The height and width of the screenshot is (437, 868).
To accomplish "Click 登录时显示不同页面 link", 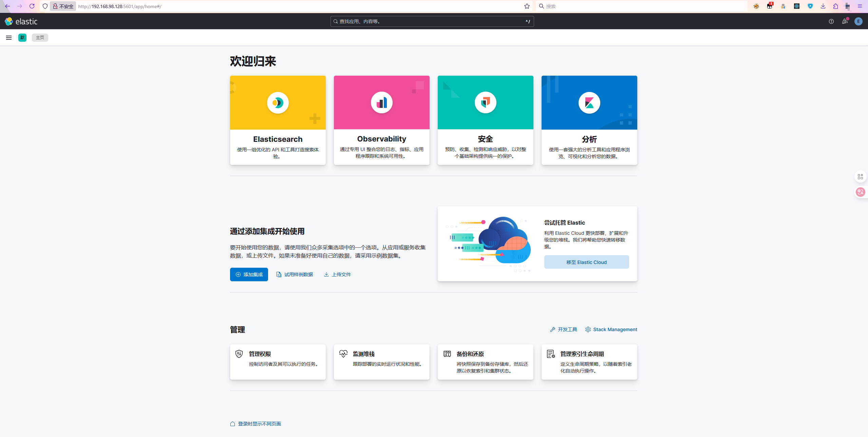I will coord(256,424).
